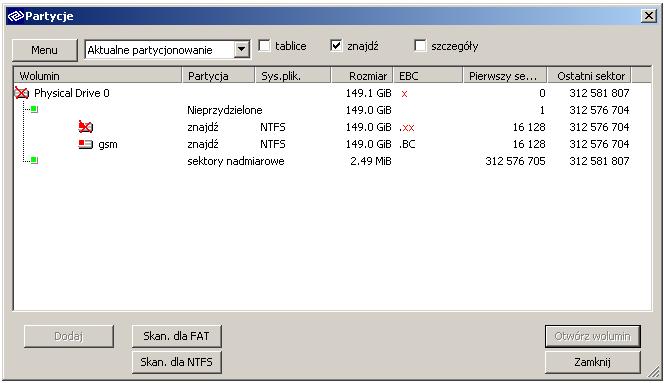Click the gsm volume drive icon
The image size is (664, 383).
(86, 144)
